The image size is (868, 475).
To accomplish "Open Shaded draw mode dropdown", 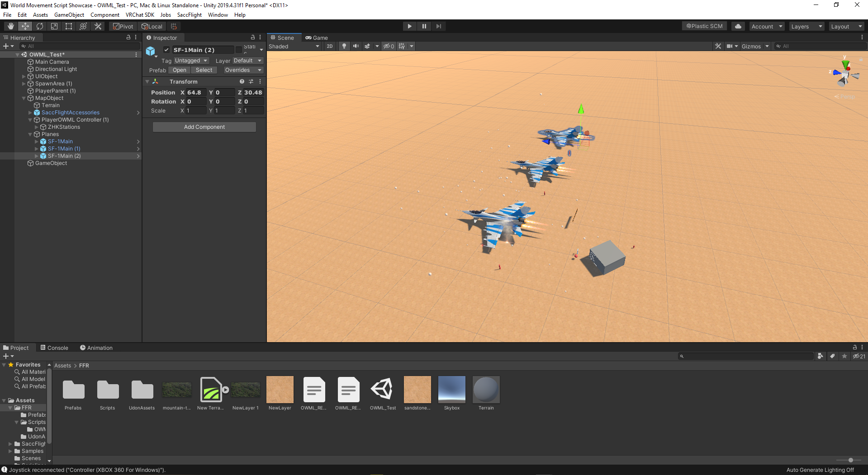I will 294,46.
